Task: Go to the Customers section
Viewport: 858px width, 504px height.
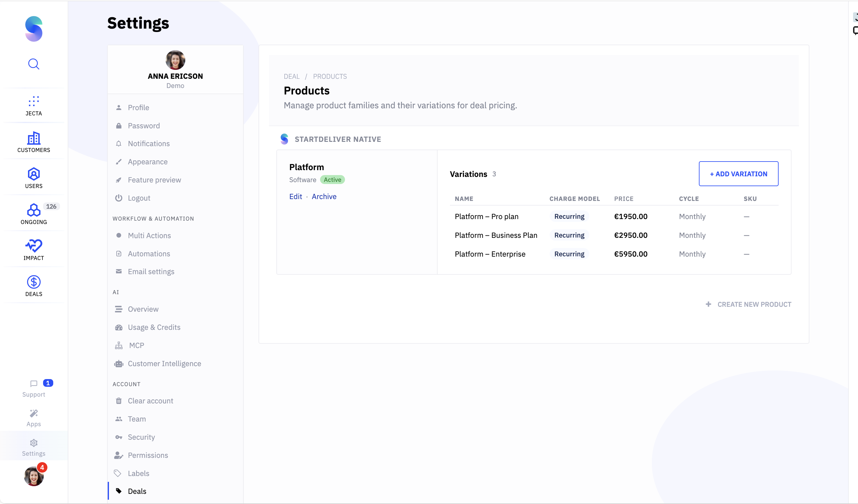Action: 34,142
